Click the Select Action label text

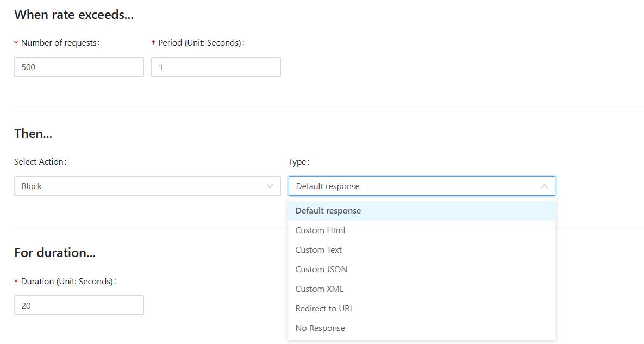40,162
